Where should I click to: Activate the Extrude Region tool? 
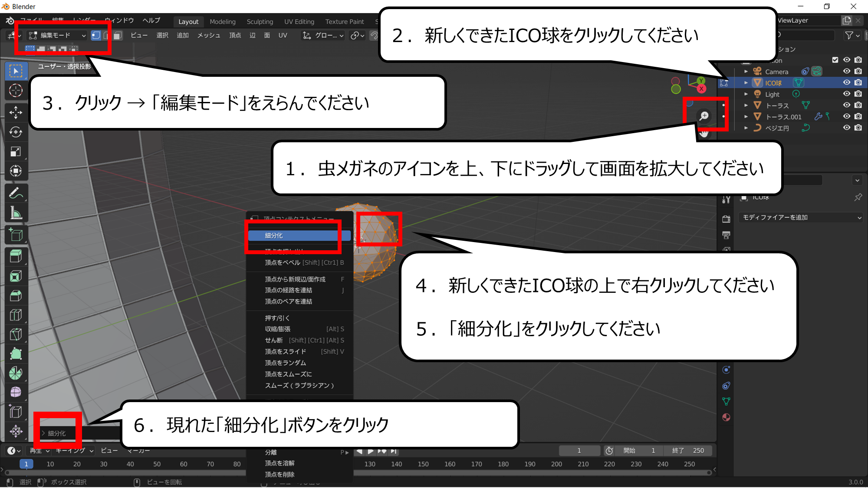tap(16, 256)
